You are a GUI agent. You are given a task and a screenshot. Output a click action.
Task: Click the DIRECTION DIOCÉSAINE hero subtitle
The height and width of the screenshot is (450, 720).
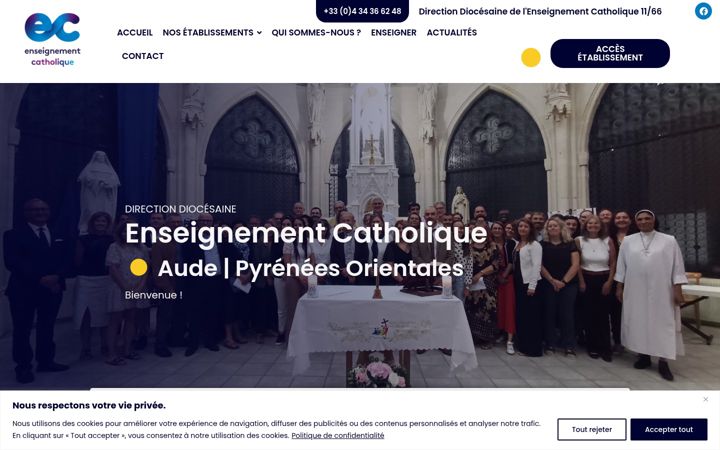tap(180, 209)
